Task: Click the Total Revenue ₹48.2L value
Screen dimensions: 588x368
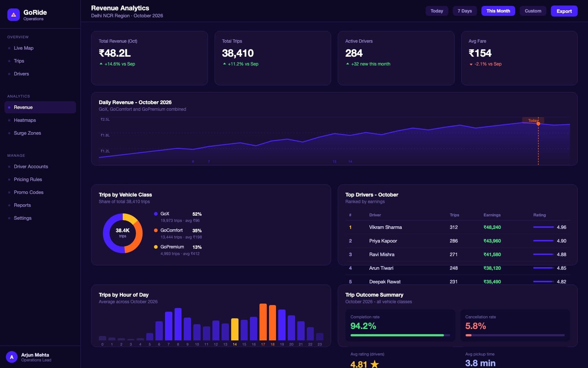Action: click(x=115, y=53)
